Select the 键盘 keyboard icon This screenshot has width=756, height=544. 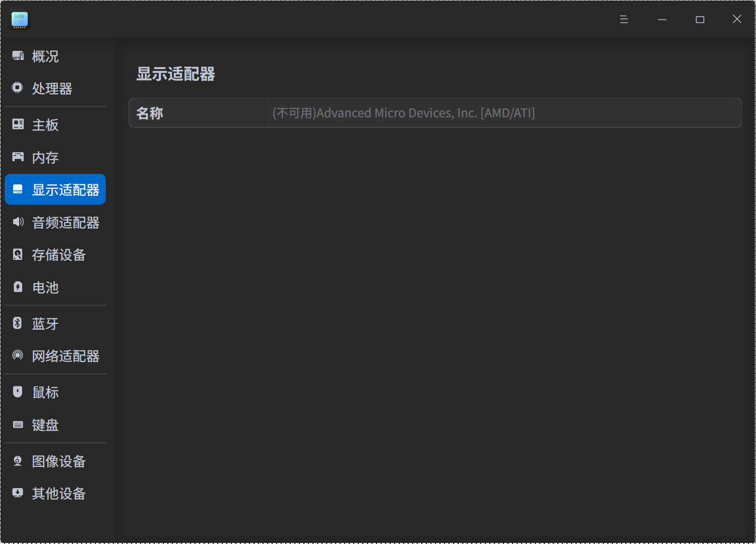tap(18, 425)
